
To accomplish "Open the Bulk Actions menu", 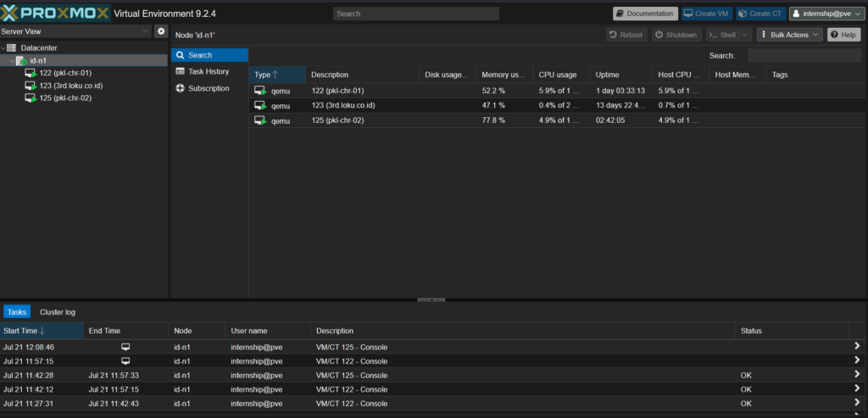I will (790, 35).
